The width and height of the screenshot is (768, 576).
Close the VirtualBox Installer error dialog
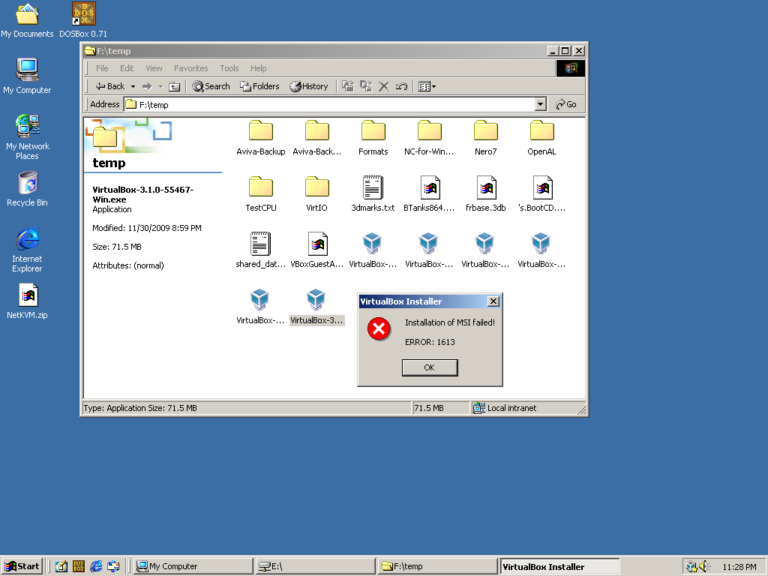pyautogui.click(x=493, y=301)
